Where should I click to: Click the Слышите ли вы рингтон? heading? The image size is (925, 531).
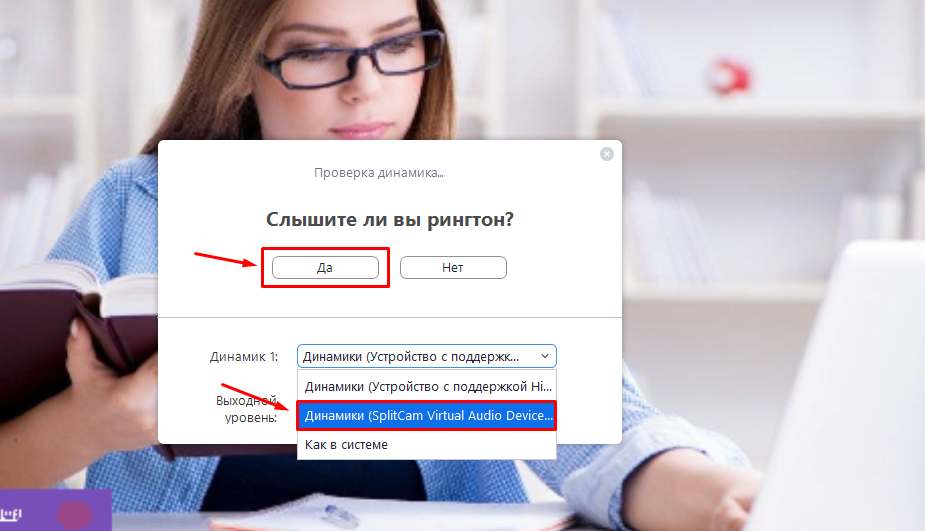pyautogui.click(x=389, y=219)
